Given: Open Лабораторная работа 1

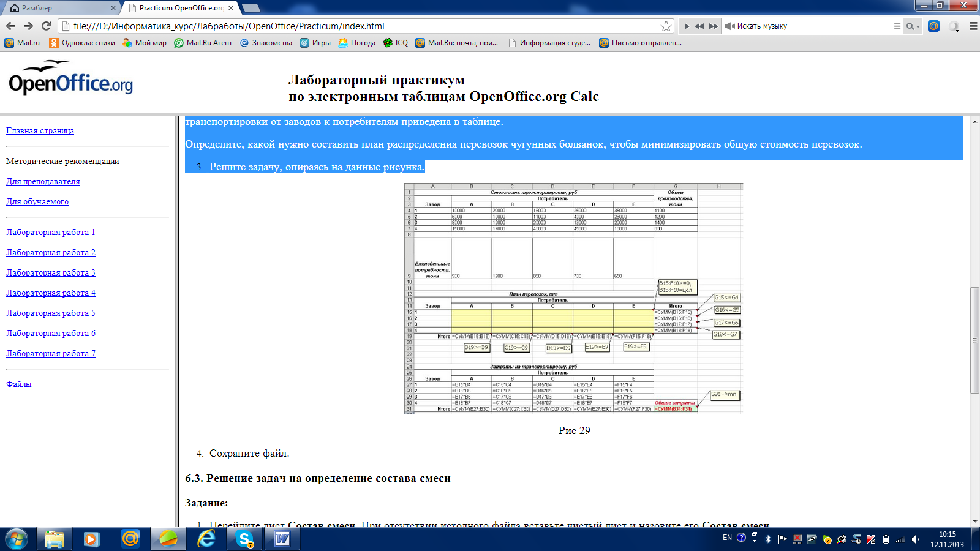Looking at the screenshot, I should 51,232.
